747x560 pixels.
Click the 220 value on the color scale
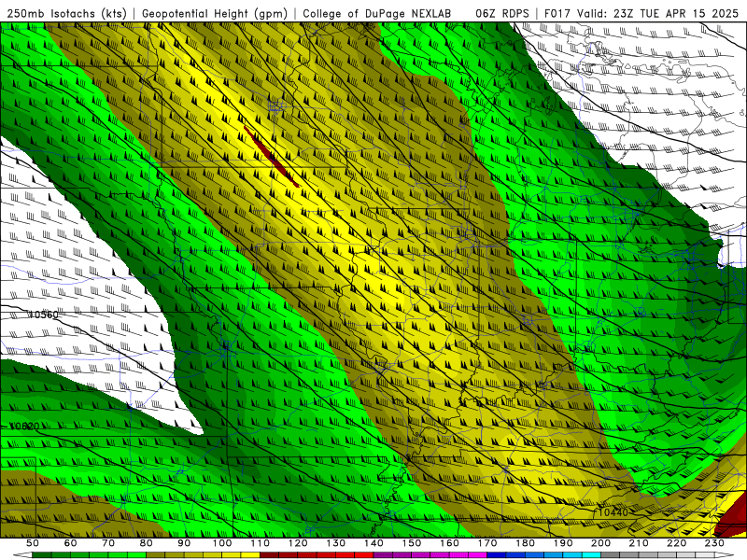coord(676,543)
